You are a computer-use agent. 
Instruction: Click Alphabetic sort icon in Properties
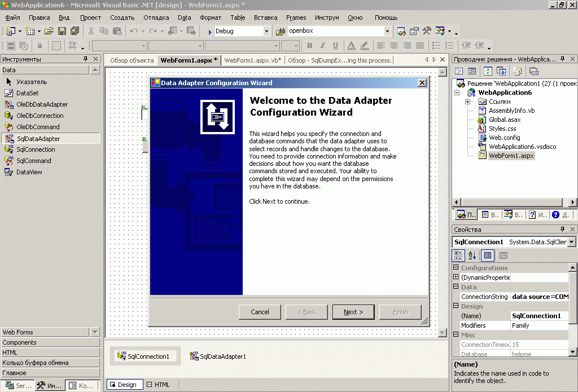pos(472,255)
